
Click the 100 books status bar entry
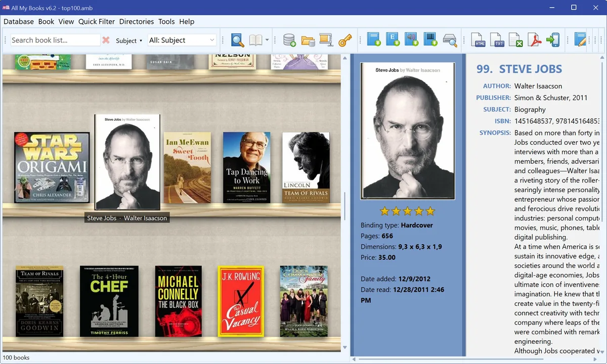pos(16,357)
